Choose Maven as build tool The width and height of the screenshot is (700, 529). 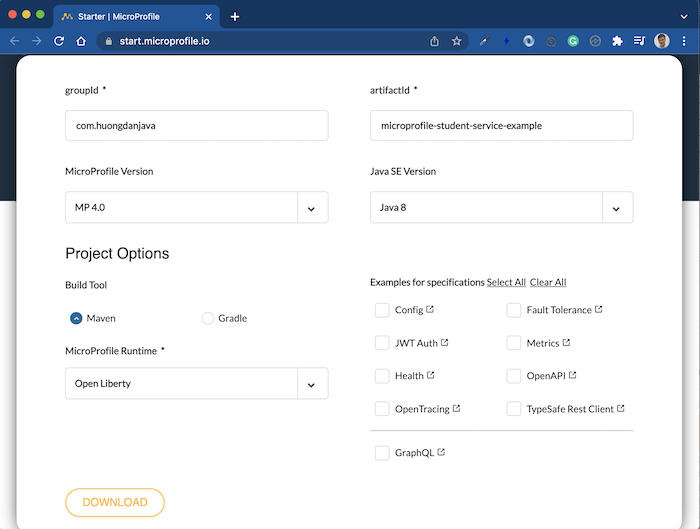(76, 318)
